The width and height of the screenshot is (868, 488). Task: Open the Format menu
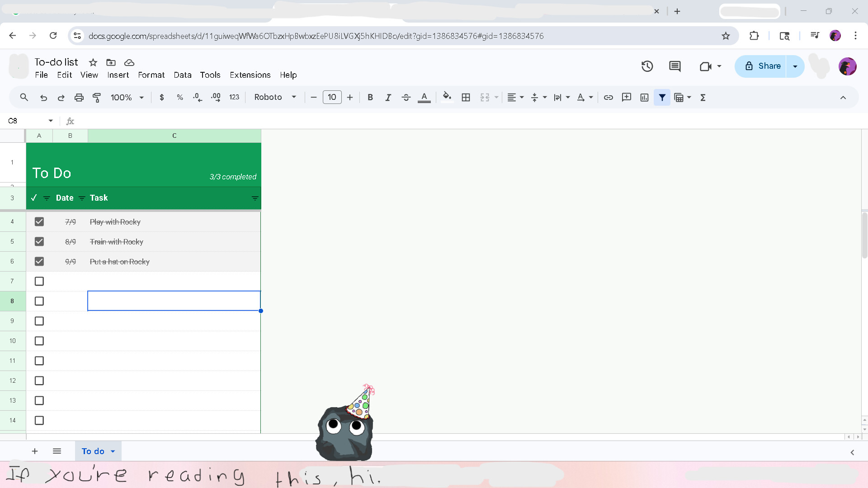tap(151, 75)
